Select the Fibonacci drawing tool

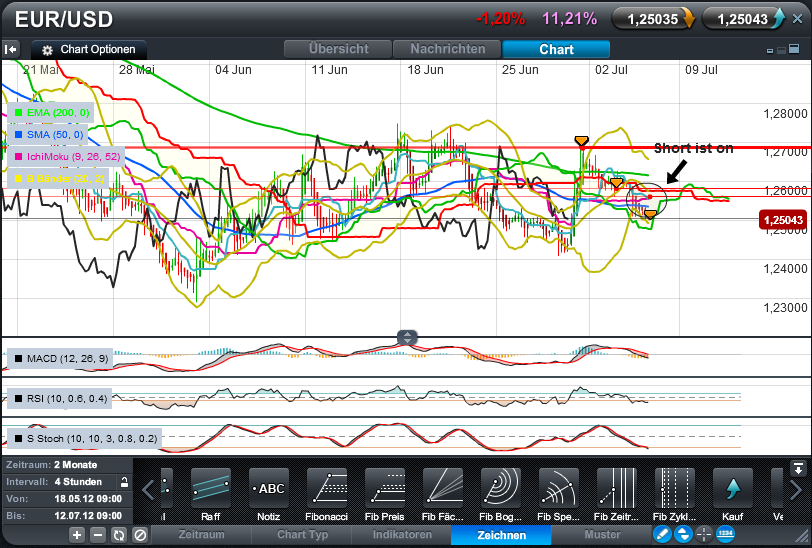(x=326, y=495)
